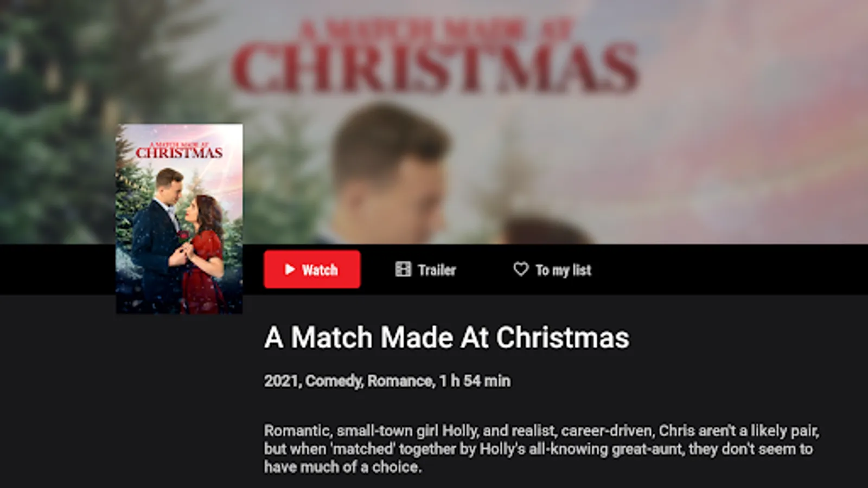Click the A Match Made At Christmas heading
The image size is (868, 488).
(x=446, y=337)
